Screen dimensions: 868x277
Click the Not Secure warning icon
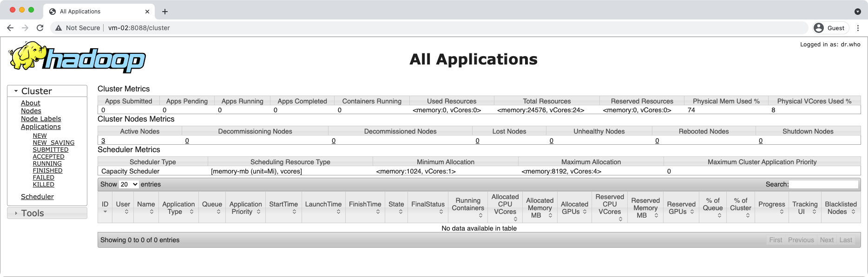pyautogui.click(x=59, y=28)
